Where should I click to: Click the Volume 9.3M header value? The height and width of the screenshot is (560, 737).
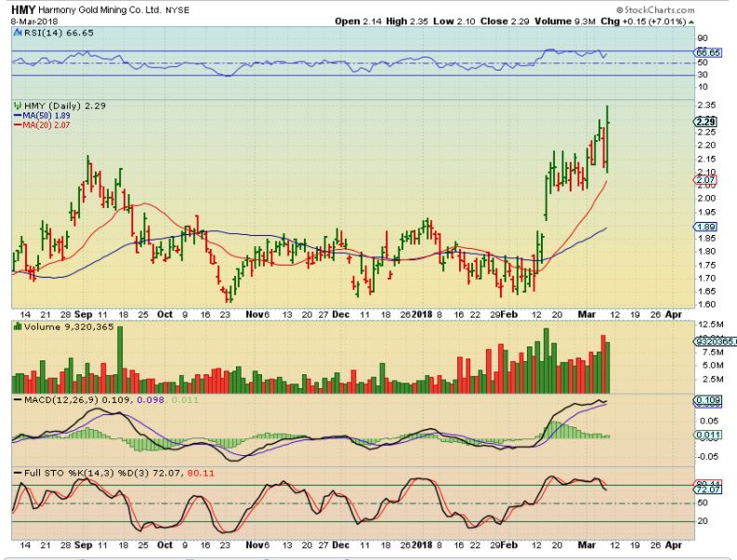coord(565,21)
